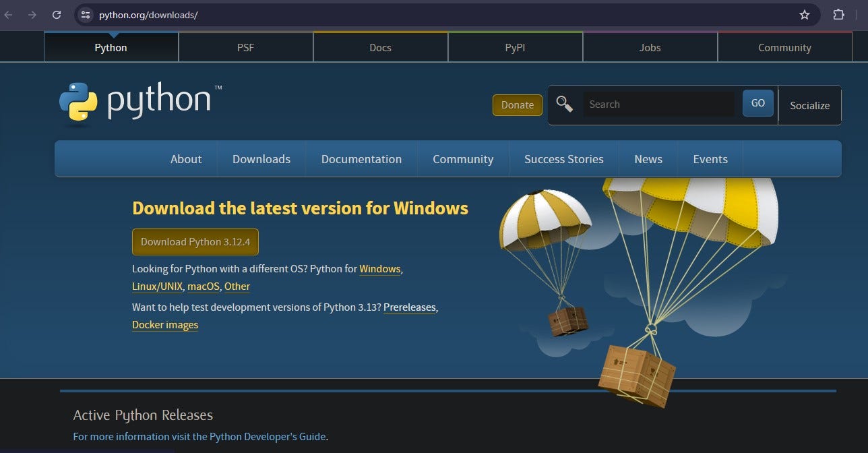The height and width of the screenshot is (453, 868).
Task: Reload the page with the refresh icon
Action: tap(57, 15)
